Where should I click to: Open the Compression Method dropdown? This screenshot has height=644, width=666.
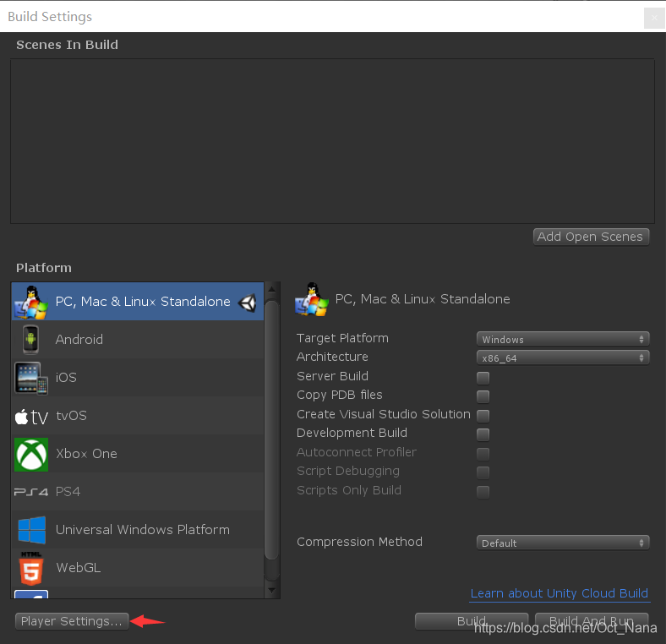click(563, 543)
